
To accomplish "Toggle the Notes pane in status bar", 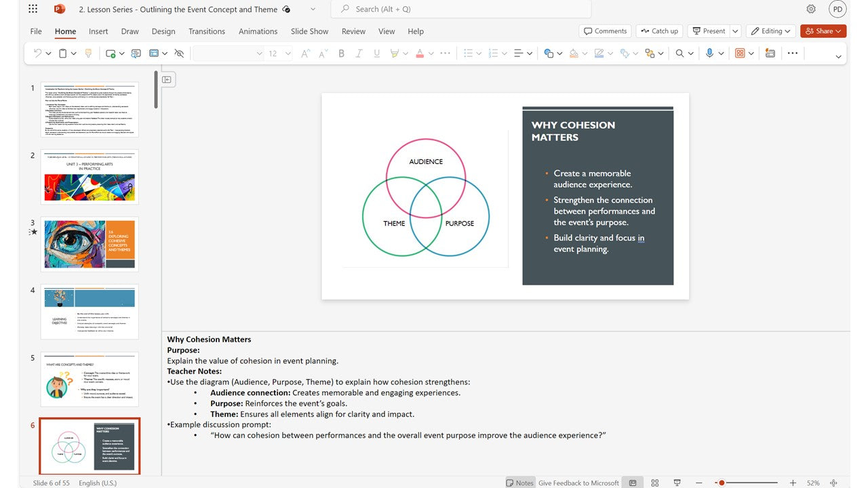I will (x=520, y=483).
